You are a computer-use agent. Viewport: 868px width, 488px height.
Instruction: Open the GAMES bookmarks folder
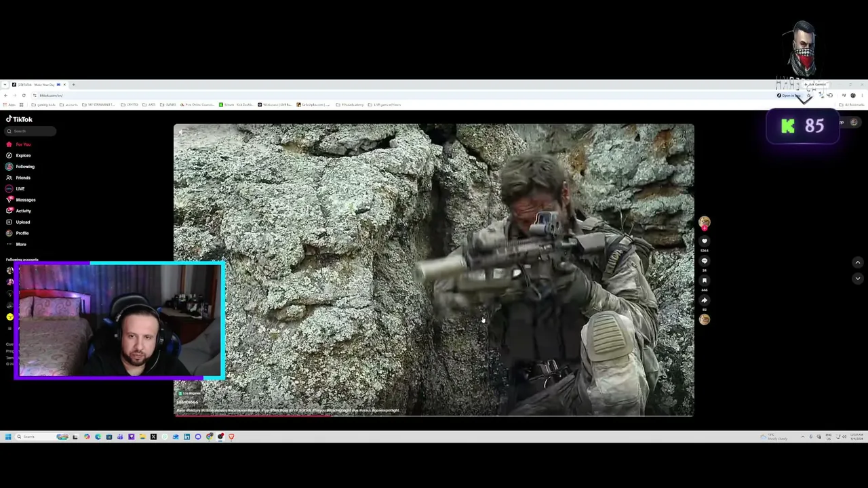click(x=168, y=105)
